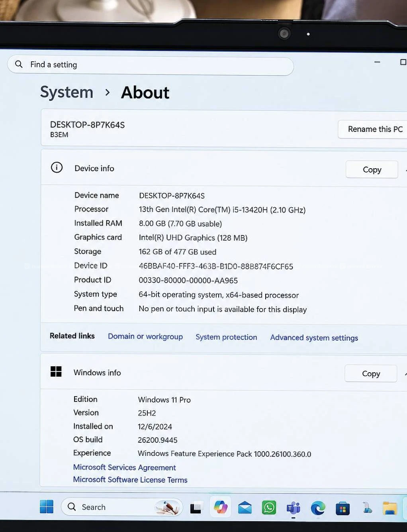Click the Device info circle-i icon
Screen dimensions: 407x532
coord(57,167)
